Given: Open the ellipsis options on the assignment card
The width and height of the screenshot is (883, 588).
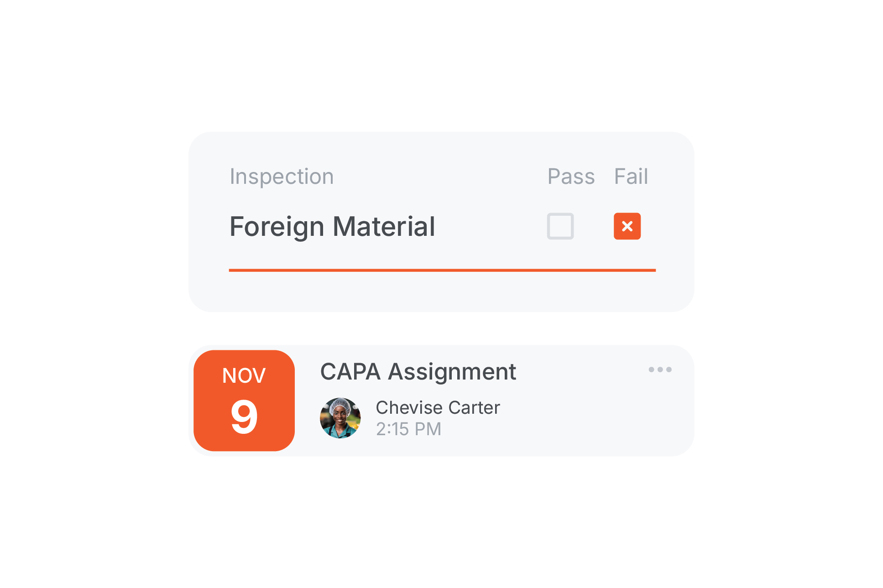Looking at the screenshot, I should [x=660, y=369].
